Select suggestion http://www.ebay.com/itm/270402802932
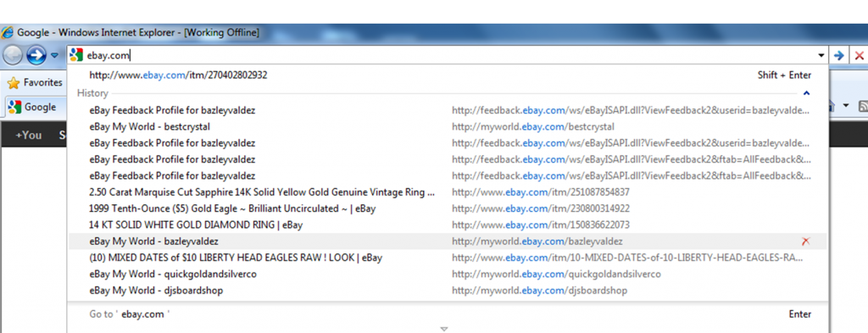The width and height of the screenshot is (868, 333). 448,75
